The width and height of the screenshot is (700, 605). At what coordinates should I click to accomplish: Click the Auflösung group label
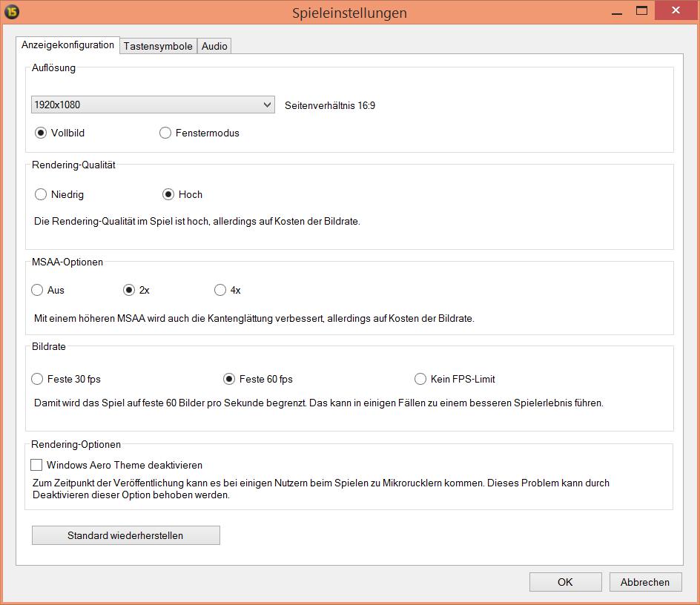click(x=53, y=68)
